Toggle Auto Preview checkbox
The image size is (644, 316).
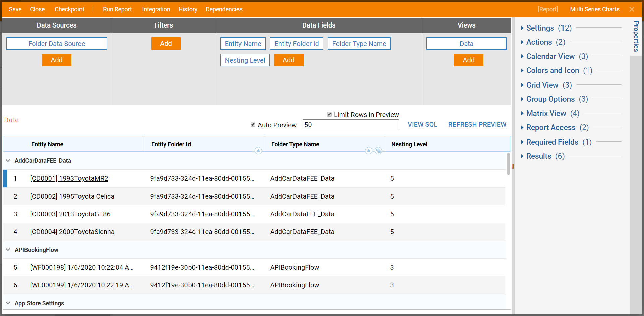pyautogui.click(x=253, y=125)
